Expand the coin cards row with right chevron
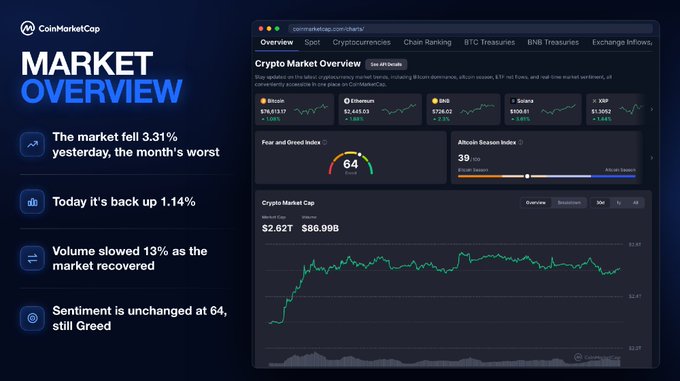Image resolution: width=680 pixels, height=381 pixels. (652, 109)
